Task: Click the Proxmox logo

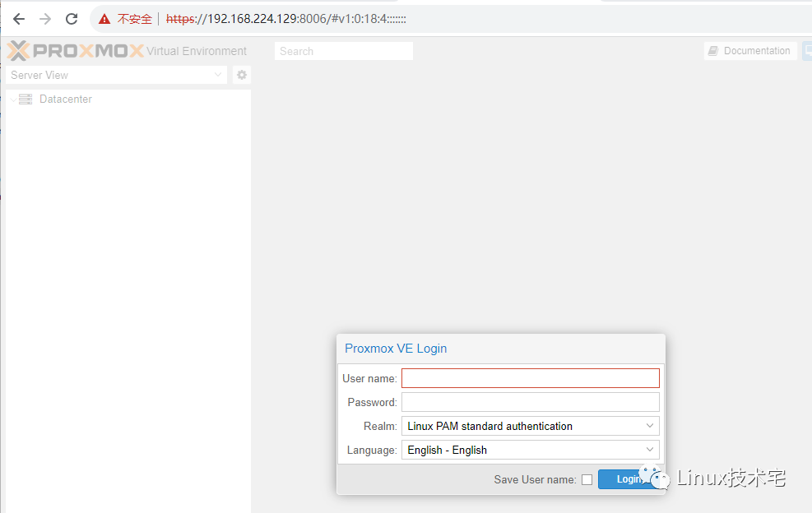Action: coord(75,51)
